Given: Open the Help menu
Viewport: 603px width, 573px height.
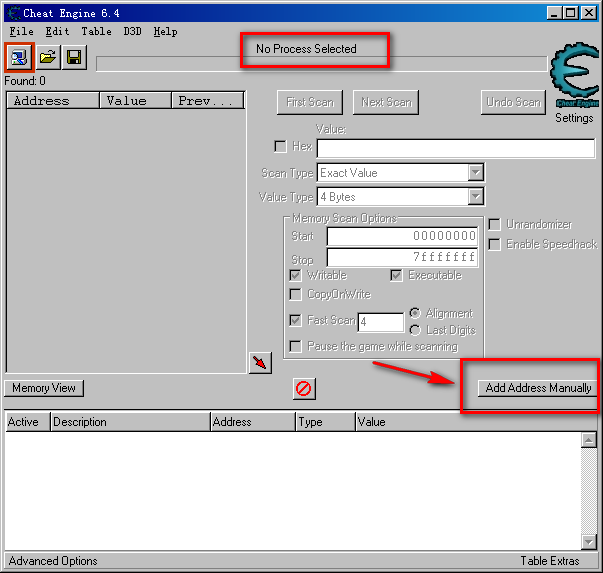Looking at the screenshot, I should coord(166,32).
